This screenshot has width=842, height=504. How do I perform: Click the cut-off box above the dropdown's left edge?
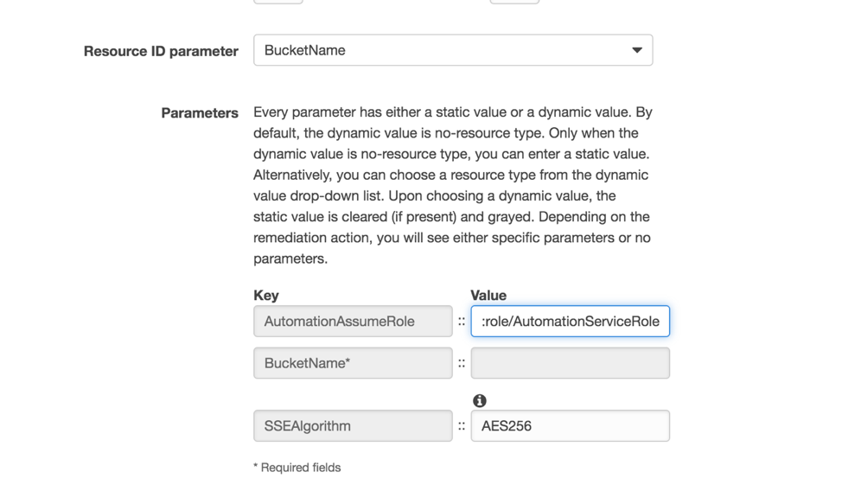tap(277, 2)
